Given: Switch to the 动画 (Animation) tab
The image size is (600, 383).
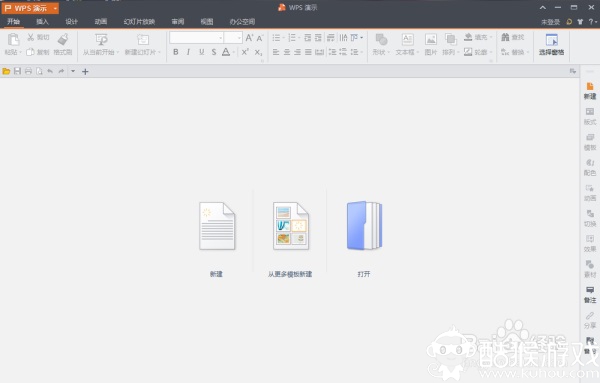Looking at the screenshot, I should (x=101, y=22).
